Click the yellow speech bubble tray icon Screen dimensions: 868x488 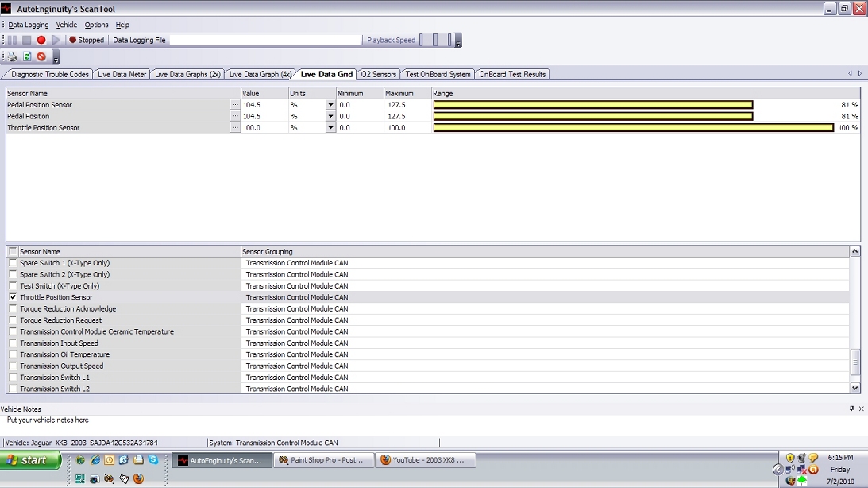[813, 458]
